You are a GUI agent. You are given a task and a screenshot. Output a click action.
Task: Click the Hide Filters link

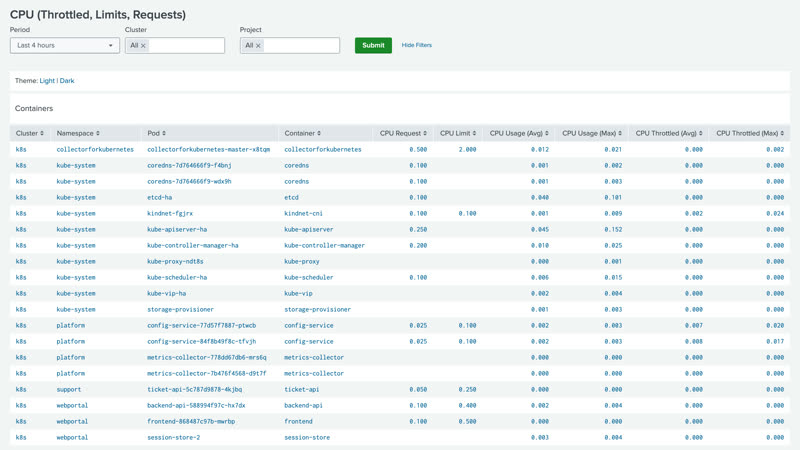tap(416, 45)
